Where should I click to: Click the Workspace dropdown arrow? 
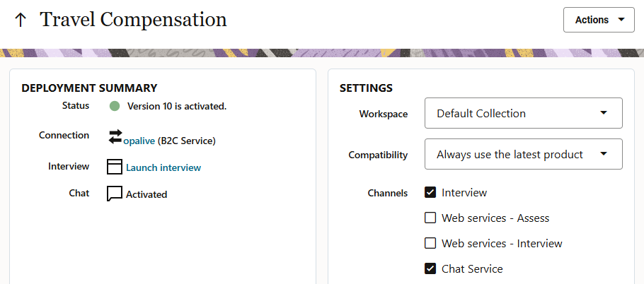(x=603, y=113)
